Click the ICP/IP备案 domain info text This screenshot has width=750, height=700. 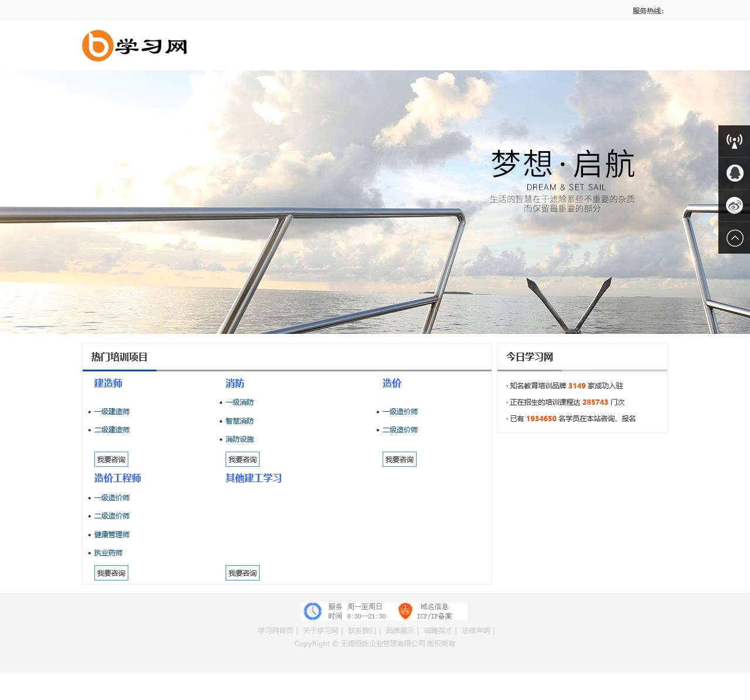(x=434, y=616)
